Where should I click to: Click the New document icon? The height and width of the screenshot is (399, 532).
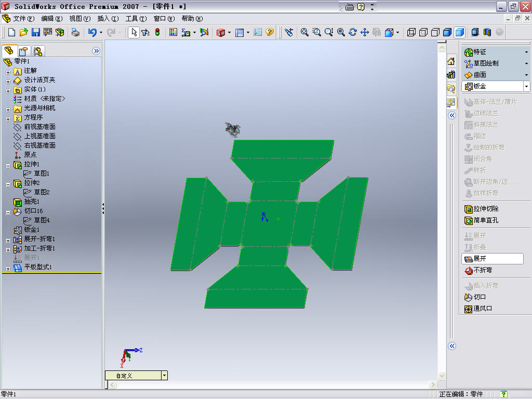[x=11, y=32]
